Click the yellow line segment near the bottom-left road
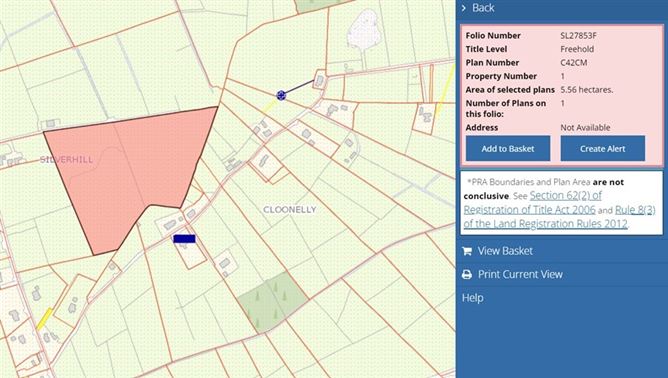Viewport: 668px width, 378px height. click(44, 319)
